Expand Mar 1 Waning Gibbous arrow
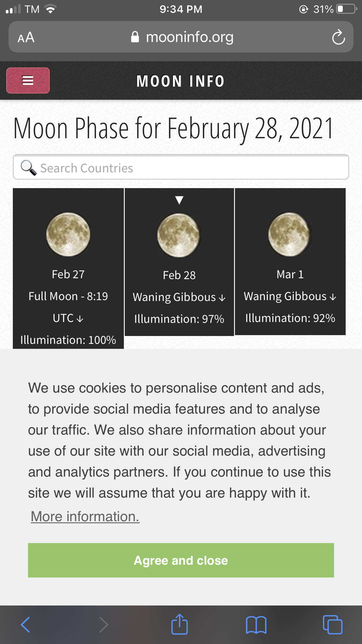The width and height of the screenshot is (362, 644). point(333,297)
